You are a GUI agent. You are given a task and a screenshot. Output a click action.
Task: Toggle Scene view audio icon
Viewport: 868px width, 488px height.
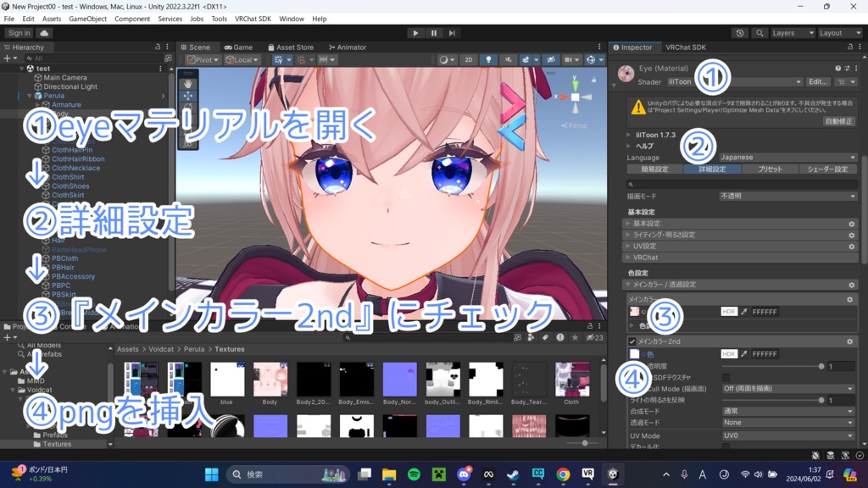click(x=509, y=60)
